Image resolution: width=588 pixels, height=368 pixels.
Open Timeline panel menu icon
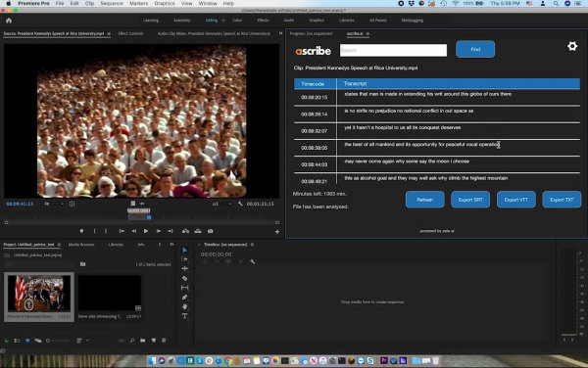[x=252, y=245]
